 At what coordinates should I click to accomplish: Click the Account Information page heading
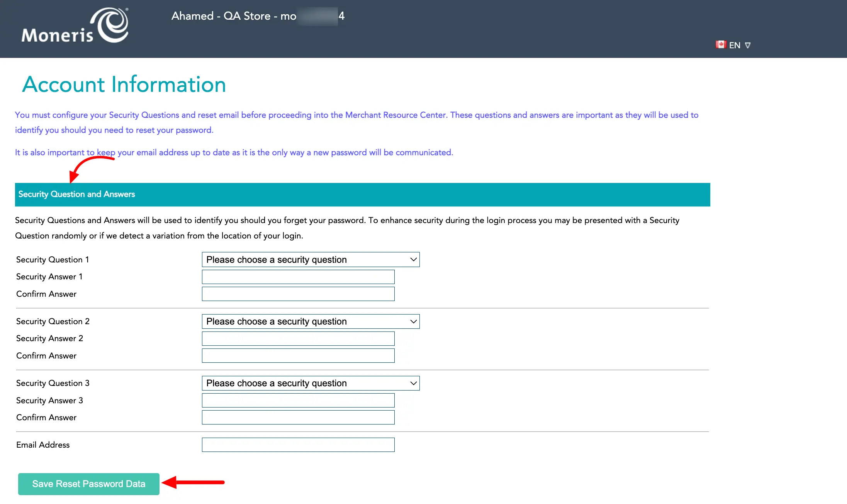coord(124,85)
